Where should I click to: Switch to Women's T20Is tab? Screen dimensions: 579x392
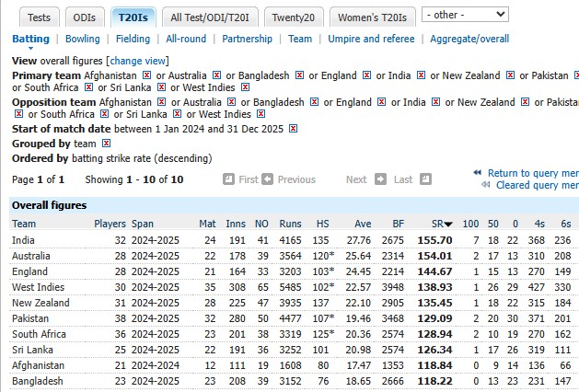(x=372, y=17)
